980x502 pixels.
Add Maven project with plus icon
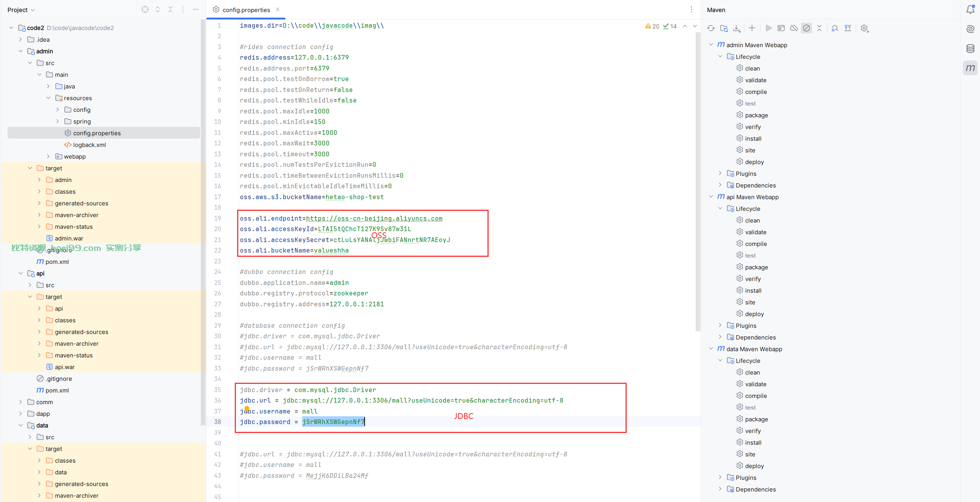pos(752,28)
